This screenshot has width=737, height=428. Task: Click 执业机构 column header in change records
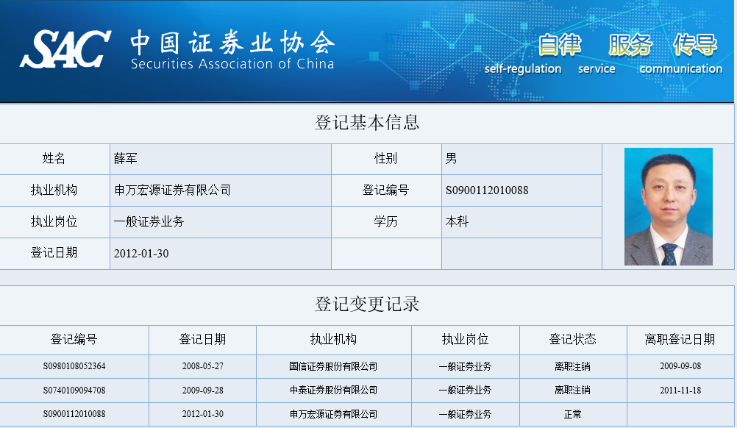click(333, 339)
